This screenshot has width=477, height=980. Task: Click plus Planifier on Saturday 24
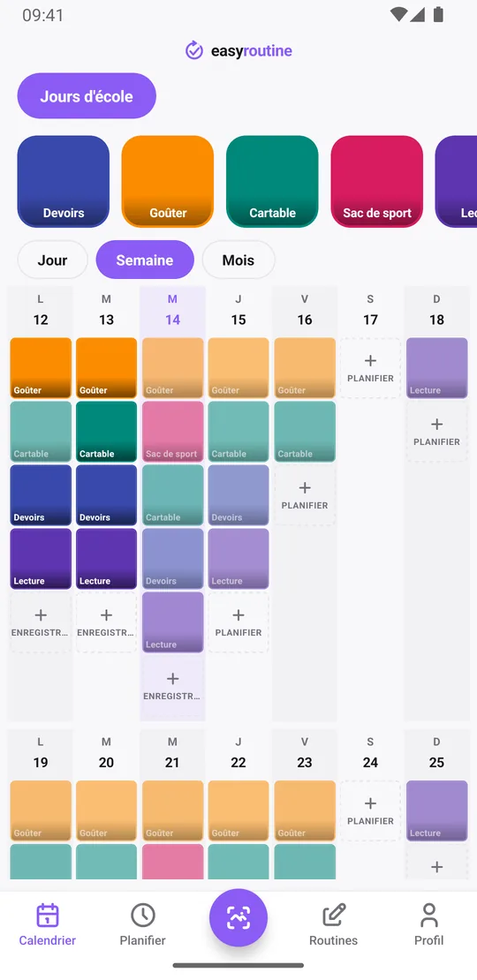point(370,810)
